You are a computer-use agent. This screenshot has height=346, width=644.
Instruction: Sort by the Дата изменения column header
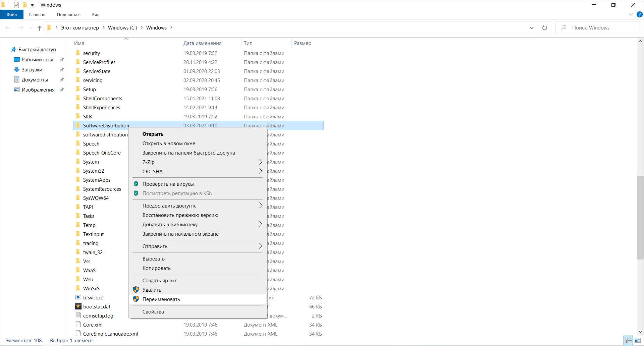203,43
